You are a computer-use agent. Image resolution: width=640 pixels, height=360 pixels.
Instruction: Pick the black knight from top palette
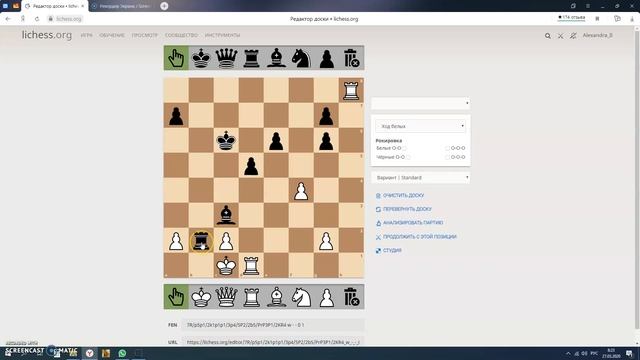point(301,58)
